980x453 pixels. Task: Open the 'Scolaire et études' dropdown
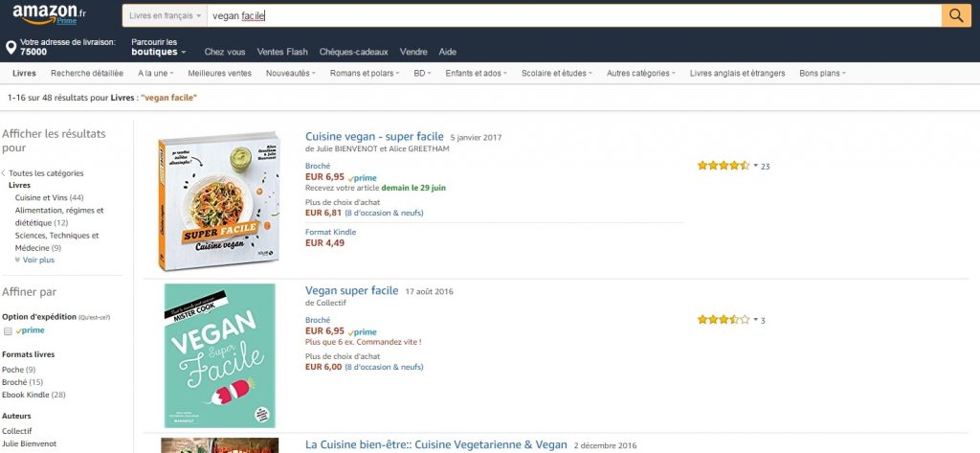click(x=557, y=73)
